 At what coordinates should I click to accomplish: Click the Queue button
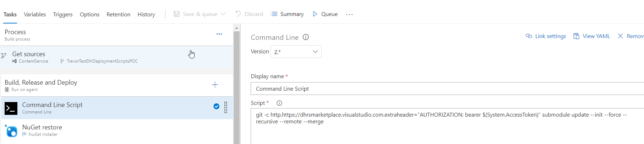(325, 14)
